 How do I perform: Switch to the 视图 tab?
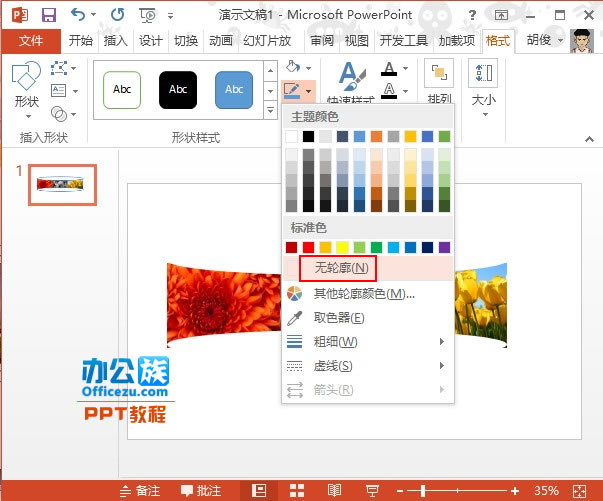(x=356, y=41)
